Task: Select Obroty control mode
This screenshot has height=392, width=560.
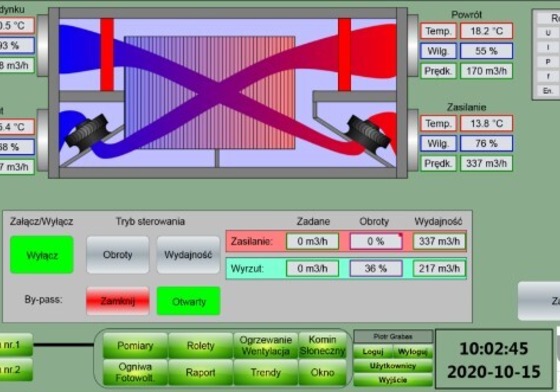Action: tap(118, 255)
